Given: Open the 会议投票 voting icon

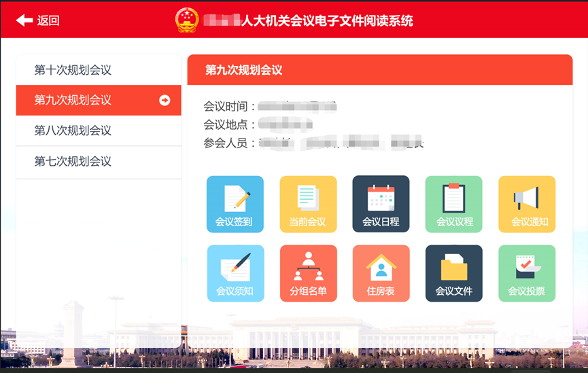Looking at the screenshot, I should pos(527,273).
